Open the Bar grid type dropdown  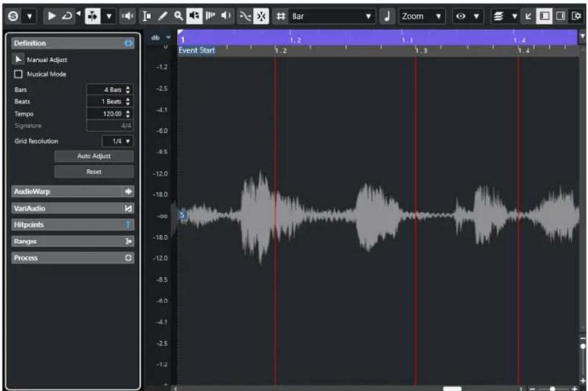(x=332, y=16)
